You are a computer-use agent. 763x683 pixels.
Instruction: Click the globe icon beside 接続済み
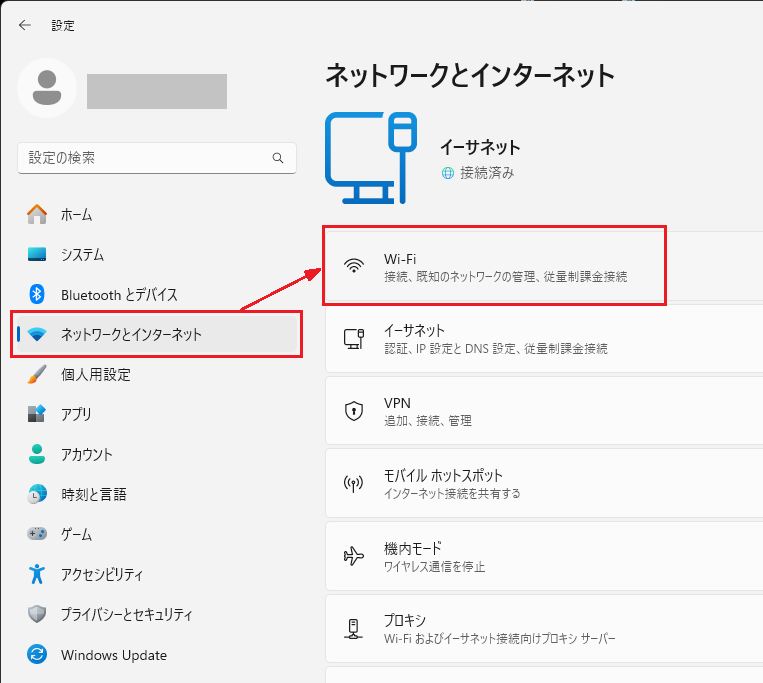448,173
